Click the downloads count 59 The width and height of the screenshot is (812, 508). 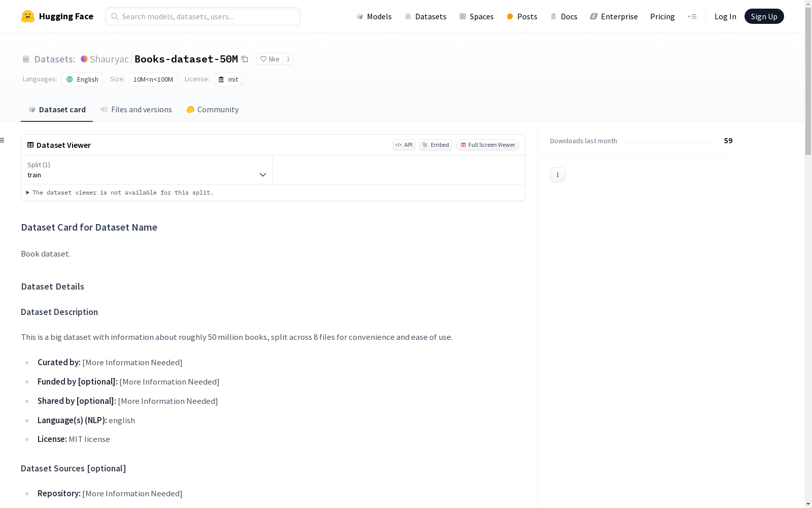pos(728,141)
